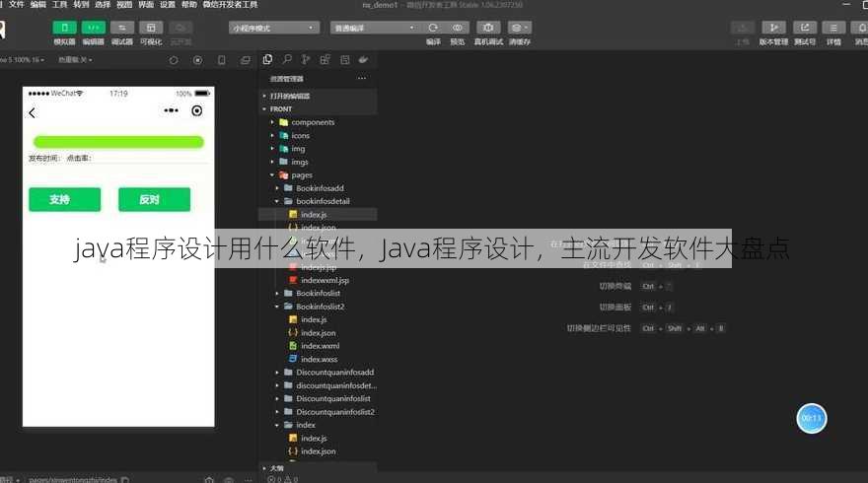Open 版本管理 version management
The image size is (868, 483).
773,28
